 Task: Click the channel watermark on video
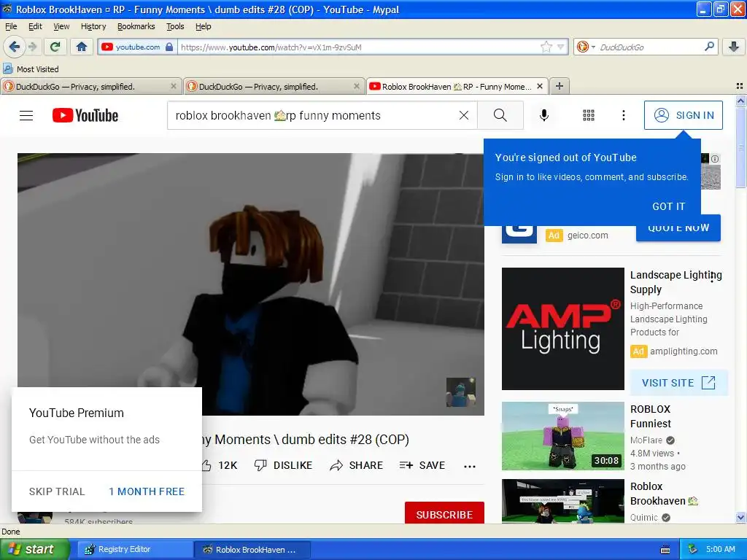pos(460,392)
